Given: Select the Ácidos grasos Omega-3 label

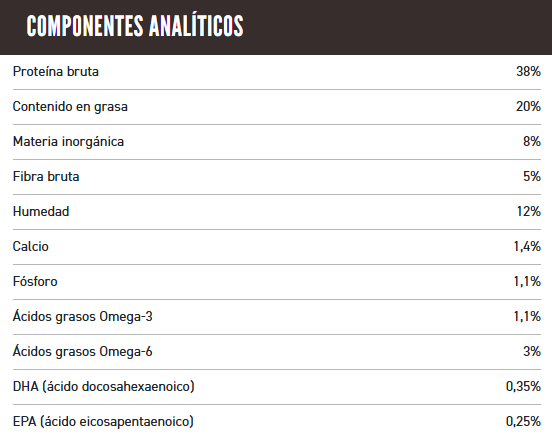Looking at the screenshot, I should [82, 316].
